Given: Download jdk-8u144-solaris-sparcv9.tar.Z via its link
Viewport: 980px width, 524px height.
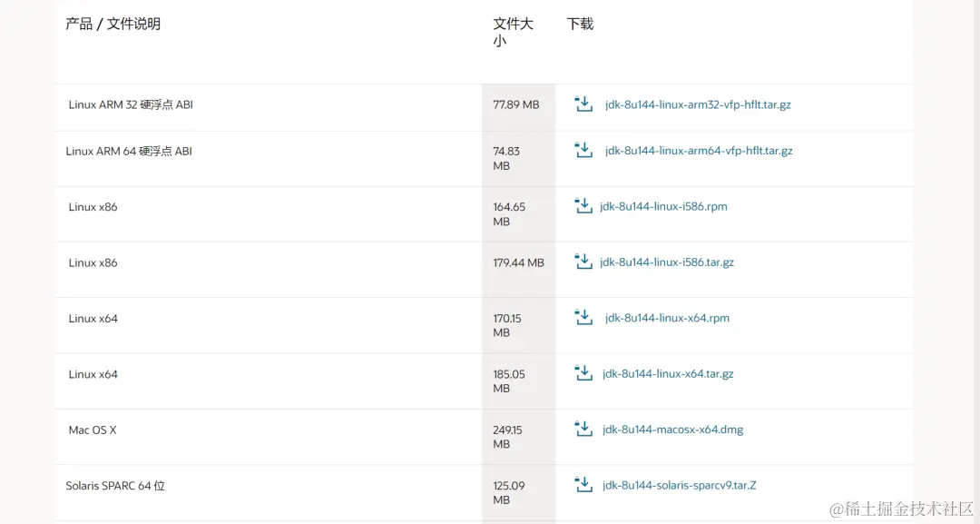Looking at the screenshot, I should tap(679, 485).
